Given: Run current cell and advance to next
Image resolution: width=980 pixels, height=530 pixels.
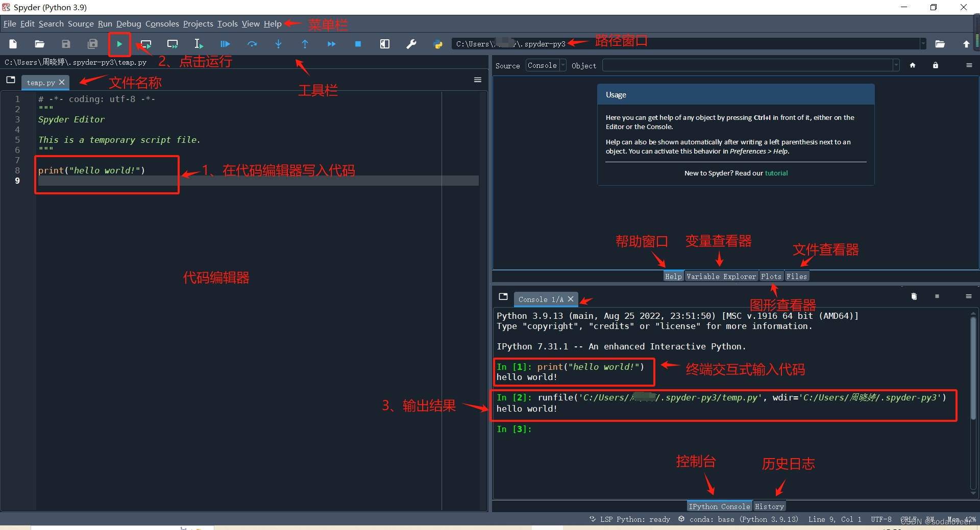Looking at the screenshot, I should tap(173, 44).
